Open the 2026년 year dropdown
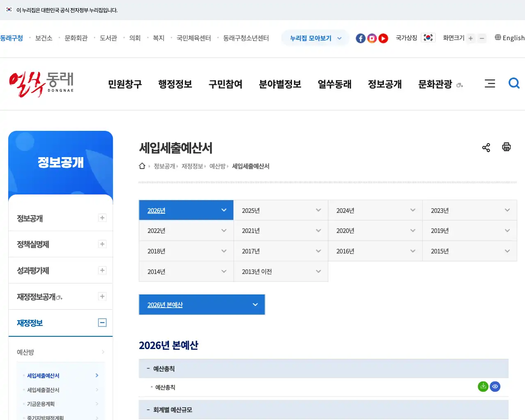The image size is (525, 420). (186, 210)
